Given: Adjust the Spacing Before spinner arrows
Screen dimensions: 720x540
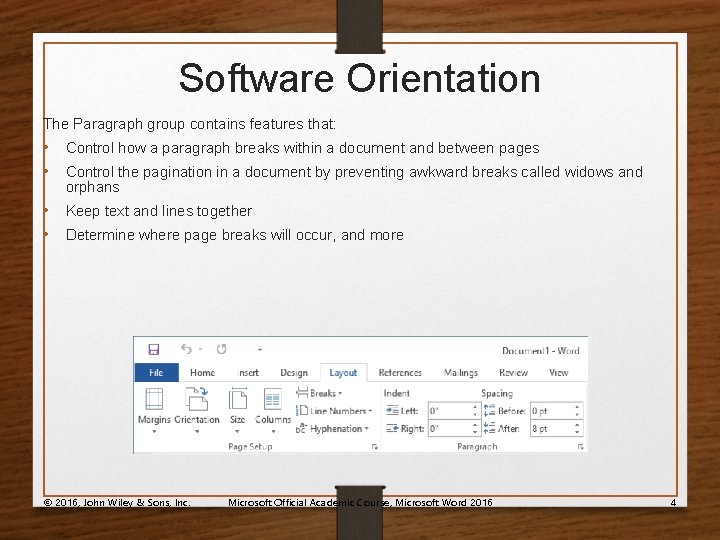Looking at the screenshot, I should 578,411.
